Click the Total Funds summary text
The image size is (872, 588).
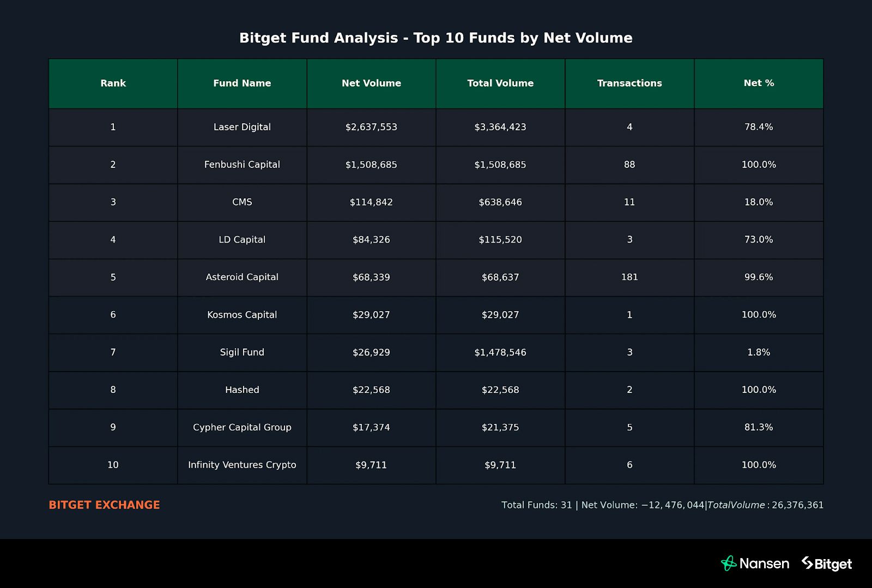point(662,505)
